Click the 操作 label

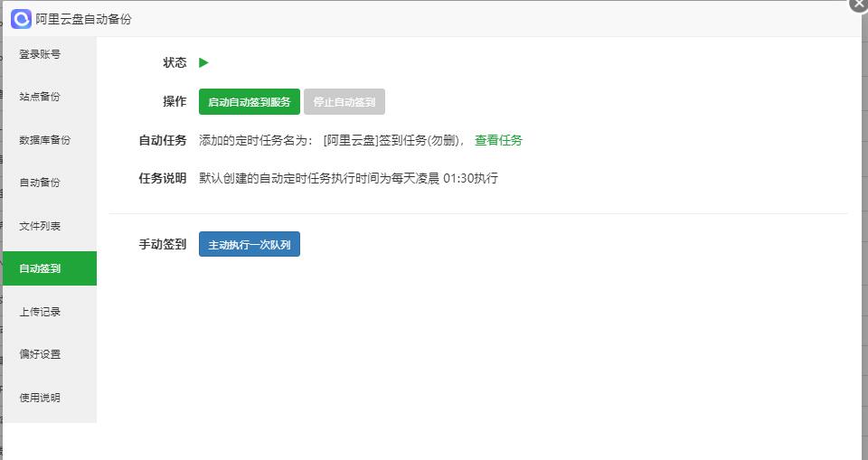pos(175,101)
